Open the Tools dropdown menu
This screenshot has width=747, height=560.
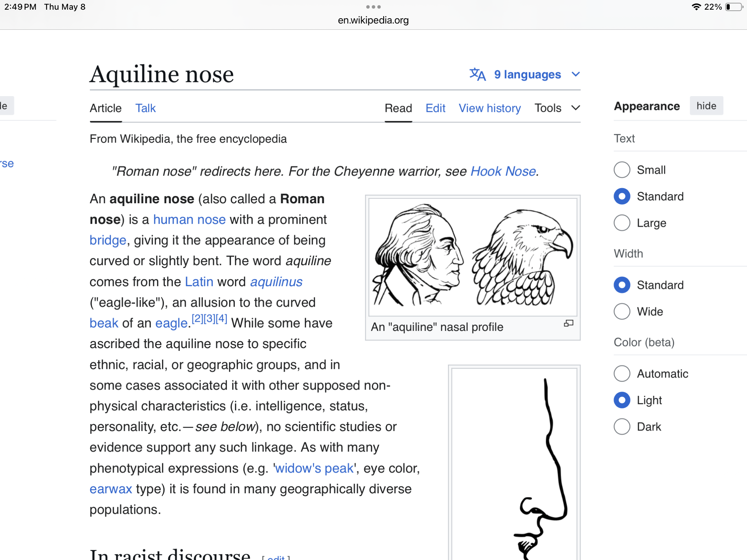[x=557, y=108]
